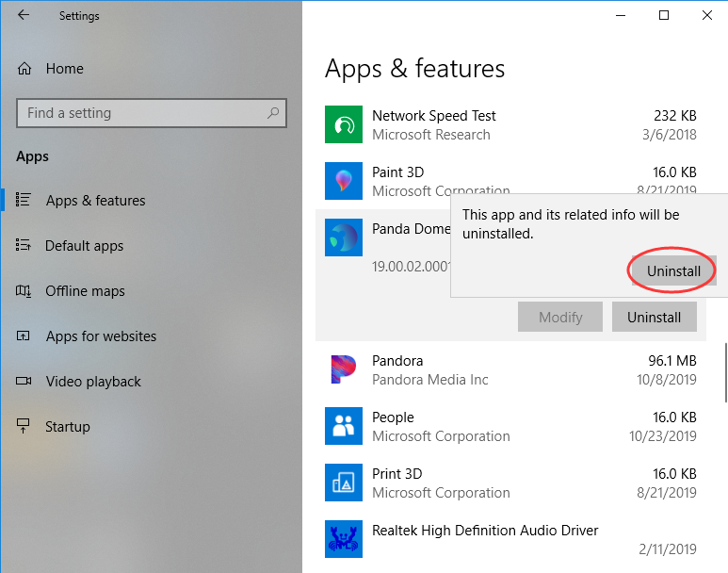Select the Panda Dome entry name
The image size is (728, 573).
tap(411, 229)
